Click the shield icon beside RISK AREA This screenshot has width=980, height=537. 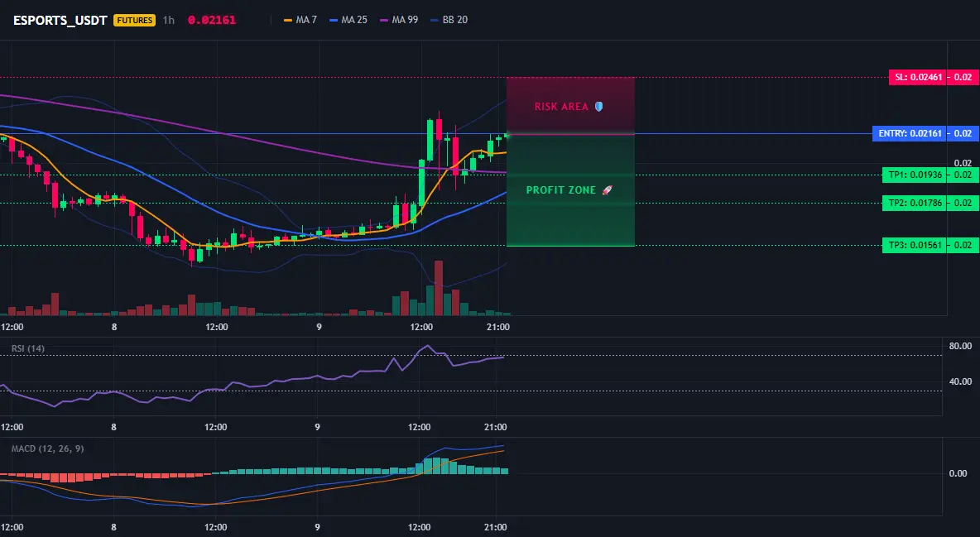coord(598,106)
